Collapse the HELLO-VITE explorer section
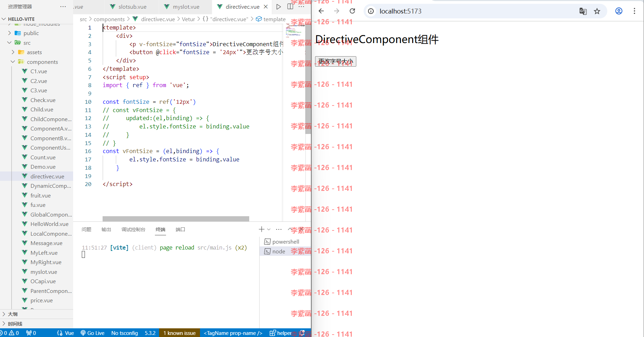 (36, 19)
